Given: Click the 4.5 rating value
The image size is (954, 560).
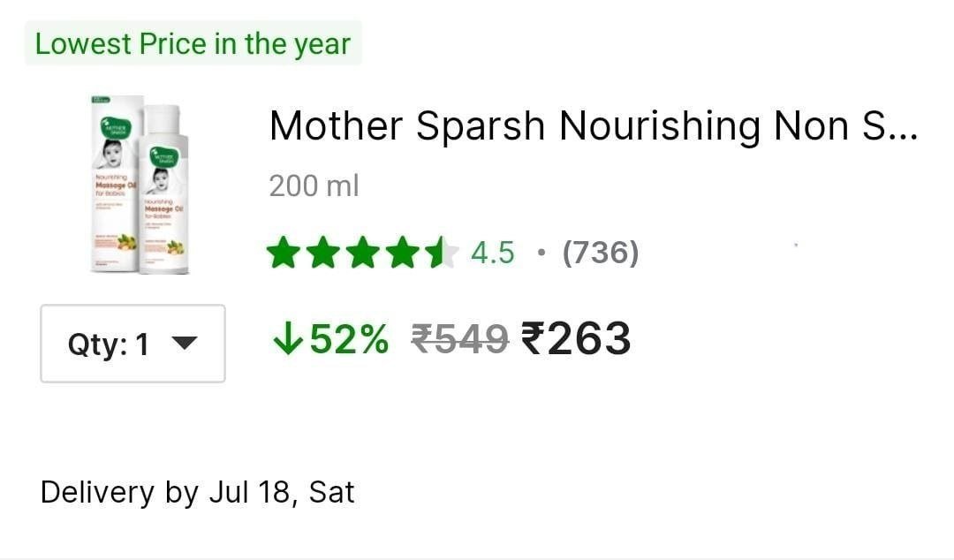Looking at the screenshot, I should 493,253.
